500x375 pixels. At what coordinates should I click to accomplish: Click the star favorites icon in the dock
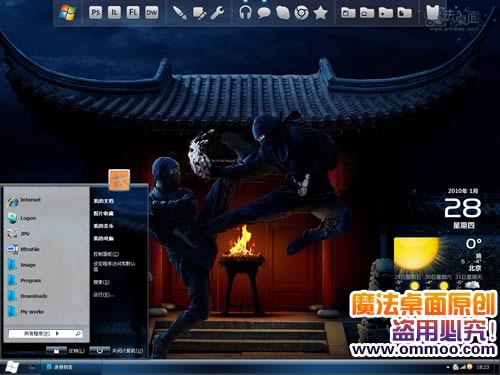[x=320, y=13]
